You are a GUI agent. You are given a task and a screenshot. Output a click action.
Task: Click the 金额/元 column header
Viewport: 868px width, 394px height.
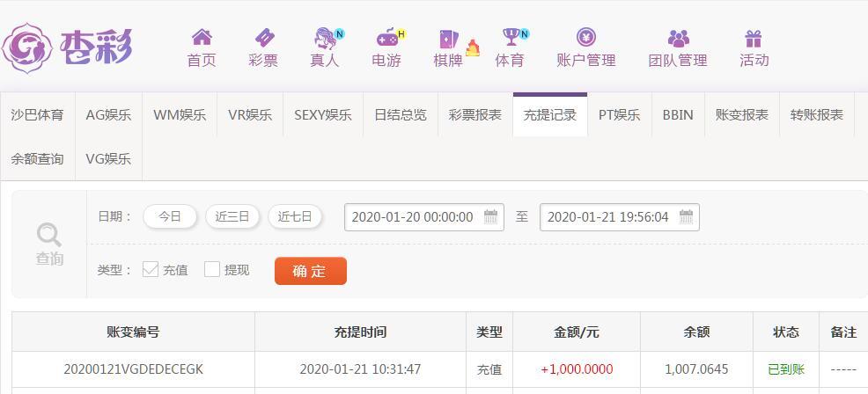tap(577, 332)
